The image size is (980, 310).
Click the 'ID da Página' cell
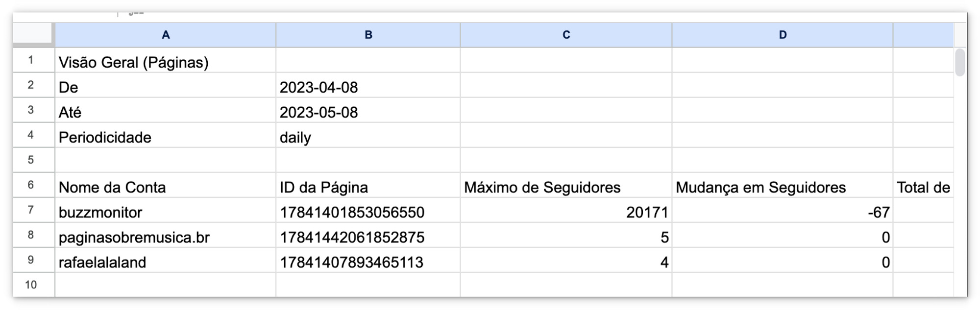tap(368, 188)
